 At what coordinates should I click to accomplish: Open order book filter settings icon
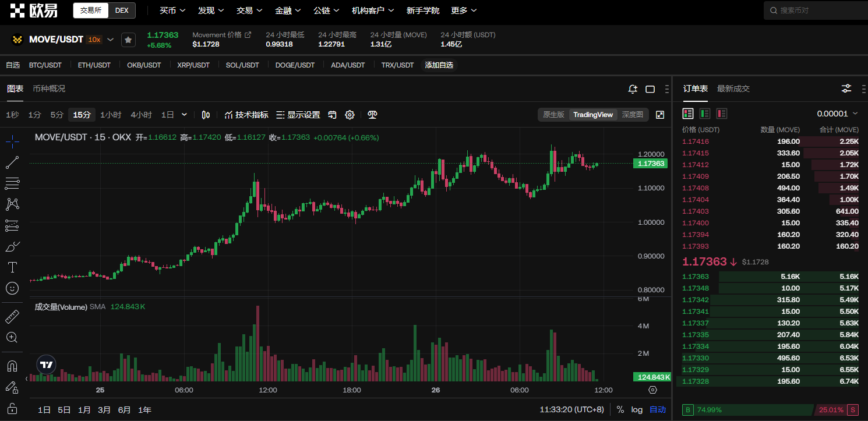click(846, 89)
